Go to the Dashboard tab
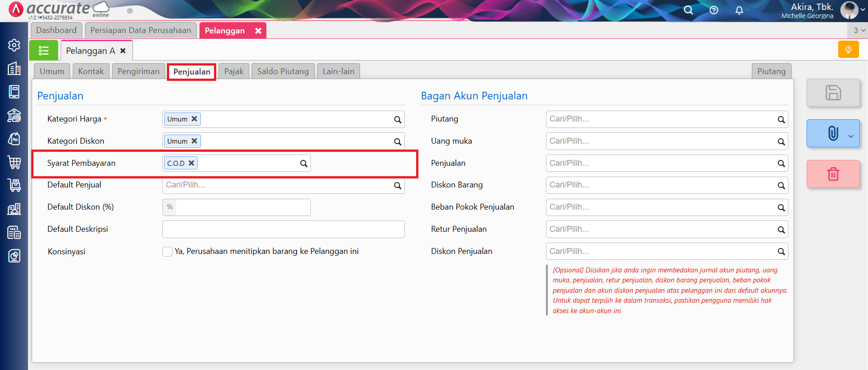Image resolution: width=868 pixels, height=370 pixels. [x=57, y=30]
